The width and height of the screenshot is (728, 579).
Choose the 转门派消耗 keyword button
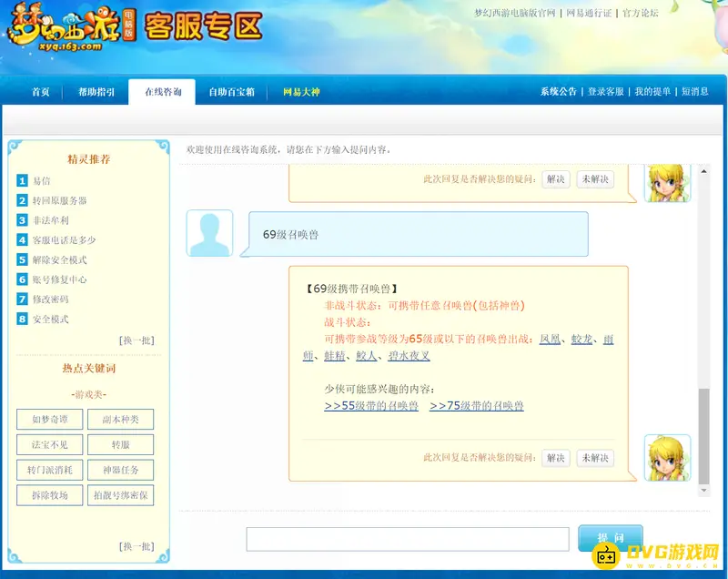click(x=50, y=470)
